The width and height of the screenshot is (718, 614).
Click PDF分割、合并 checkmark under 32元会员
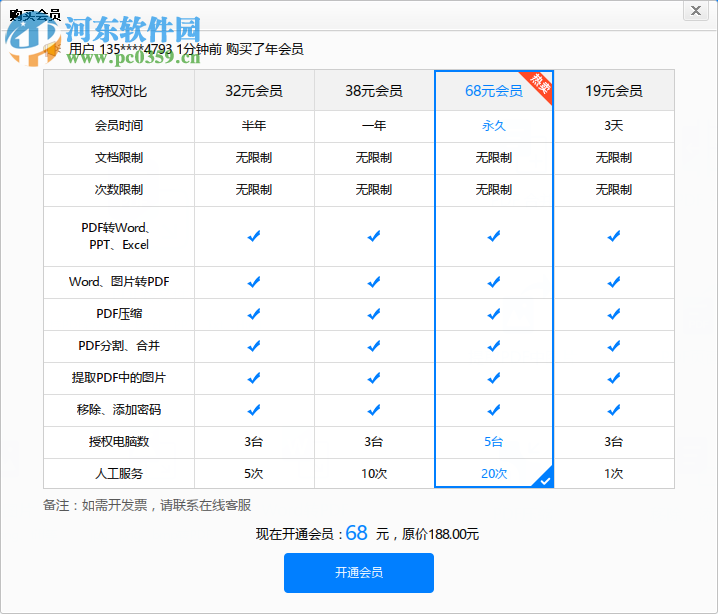(x=254, y=346)
